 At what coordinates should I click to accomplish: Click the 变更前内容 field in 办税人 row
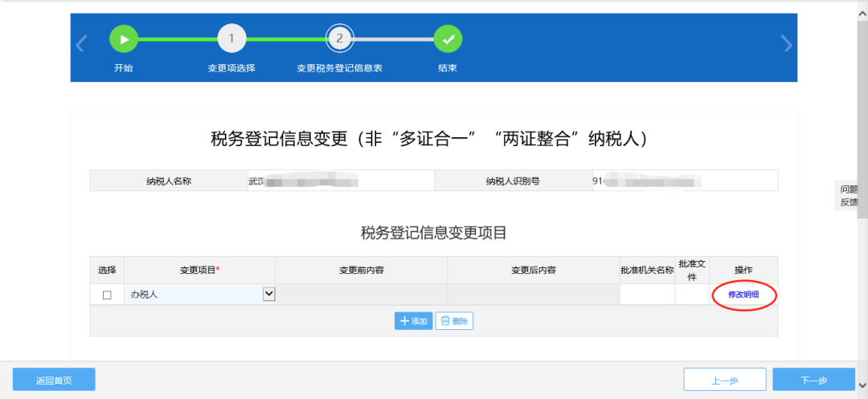coord(362,295)
